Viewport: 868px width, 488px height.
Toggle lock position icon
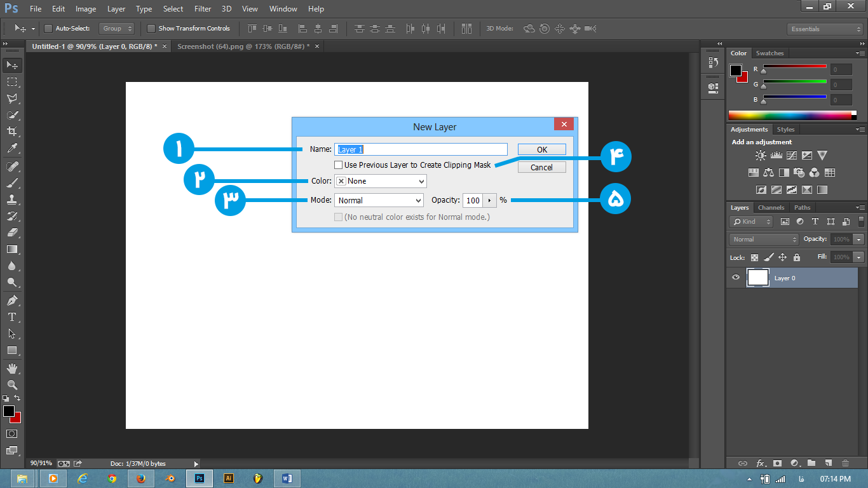tap(783, 257)
